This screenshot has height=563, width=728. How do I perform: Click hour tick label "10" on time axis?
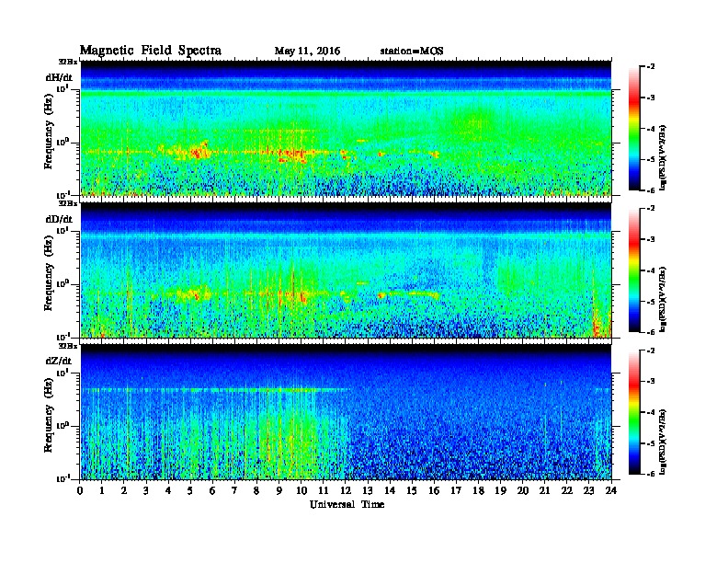coord(301,490)
